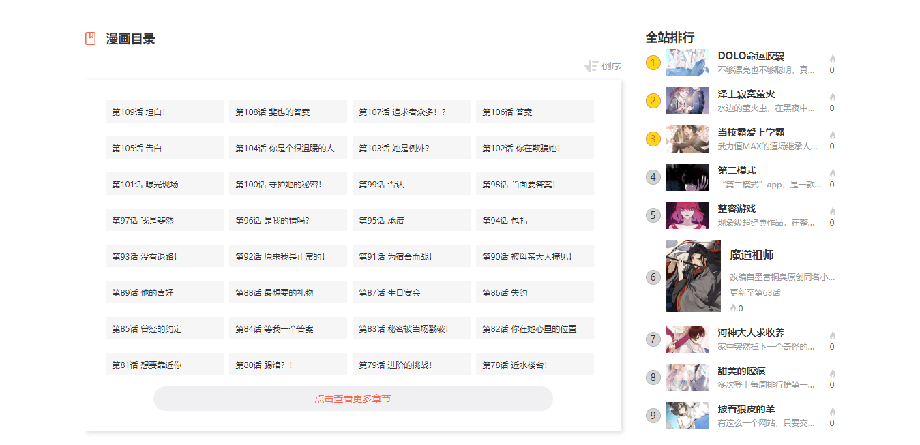This screenshot has height=445, width=920.
Task: Open the 披着狼皮的羊 cover thumbnail
Action: click(x=688, y=415)
